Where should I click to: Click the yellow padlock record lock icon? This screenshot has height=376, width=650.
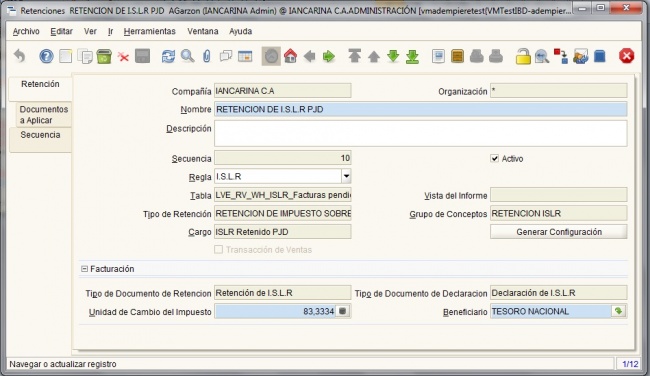click(x=523, y=56)
